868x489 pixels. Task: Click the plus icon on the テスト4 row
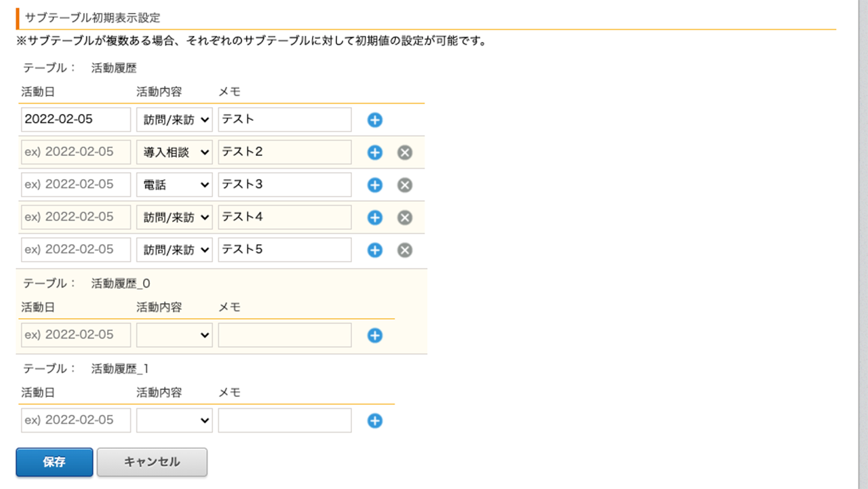coord(375,218)
